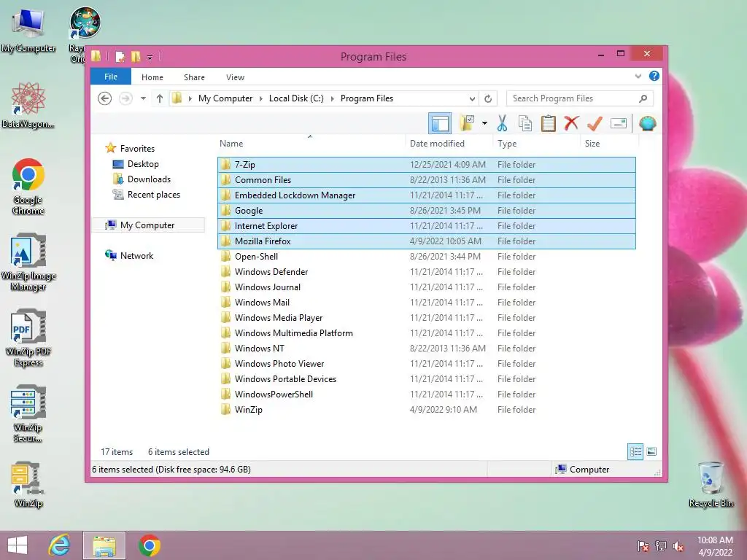Image resolution: width=747 pixels, height=560 pixels.
Task: Select the 7-Zip folder
Action: click(426, 165)
